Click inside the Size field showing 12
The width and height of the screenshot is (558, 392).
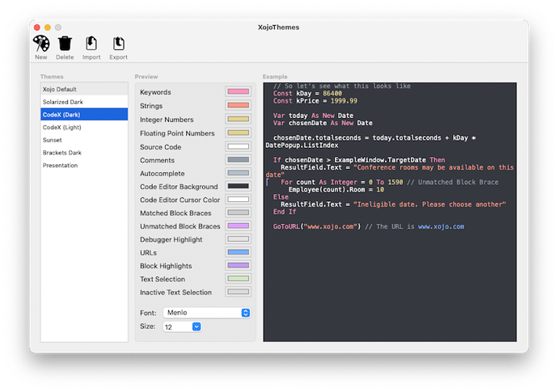(x=178, y=327)
